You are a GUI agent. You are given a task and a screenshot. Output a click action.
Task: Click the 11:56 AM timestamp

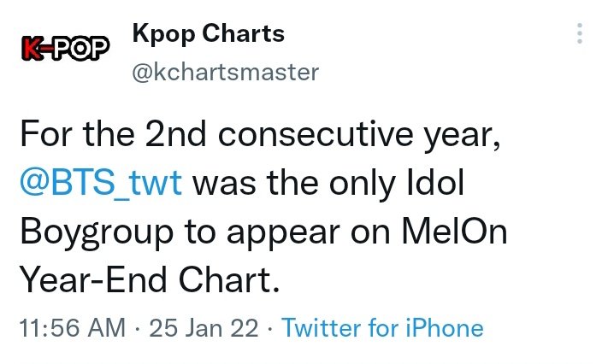tap(73, 327)
